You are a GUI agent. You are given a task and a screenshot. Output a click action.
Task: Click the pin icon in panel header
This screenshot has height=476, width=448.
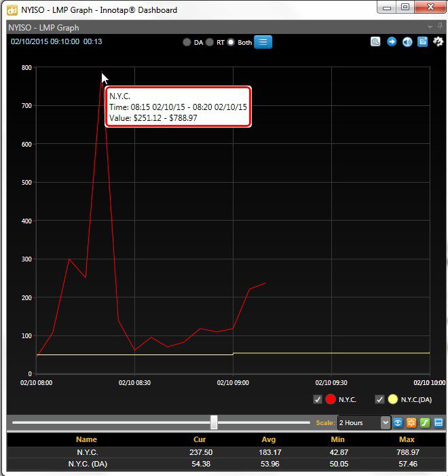coord(440,26)
